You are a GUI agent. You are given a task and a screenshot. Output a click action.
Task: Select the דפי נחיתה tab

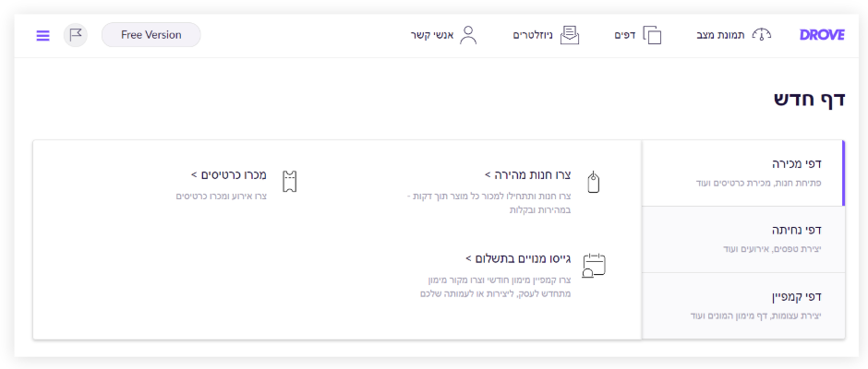point(743,239)
